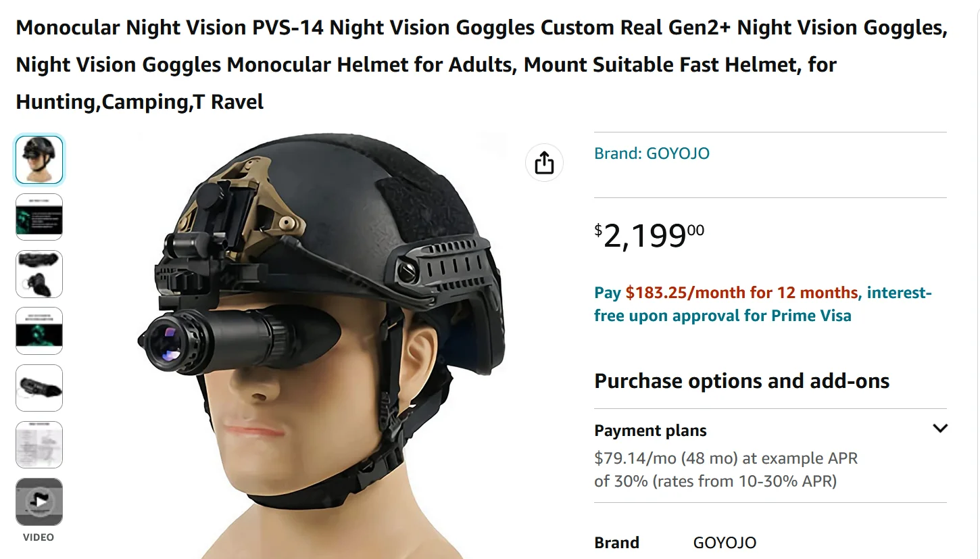
Task: Click the product title text
Action: click(481, 65)
